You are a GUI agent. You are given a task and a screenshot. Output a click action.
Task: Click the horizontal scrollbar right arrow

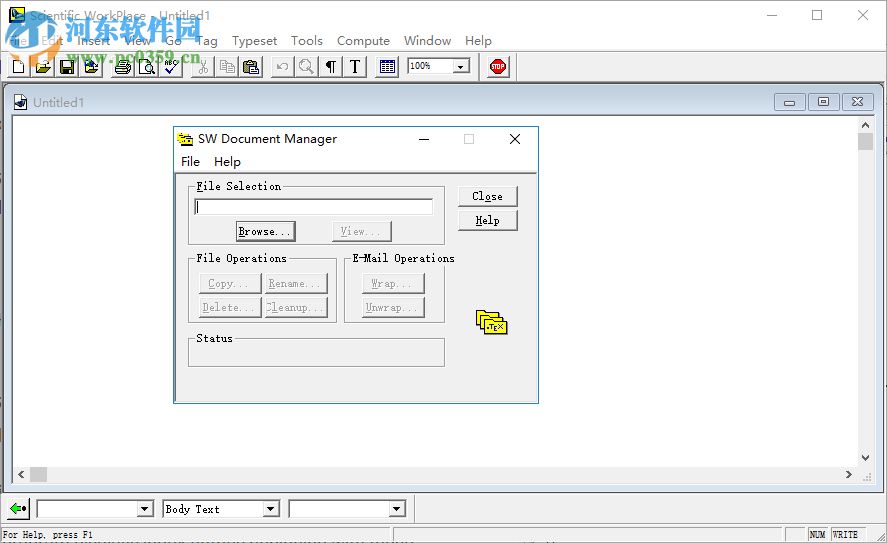(x=849, y=474)
